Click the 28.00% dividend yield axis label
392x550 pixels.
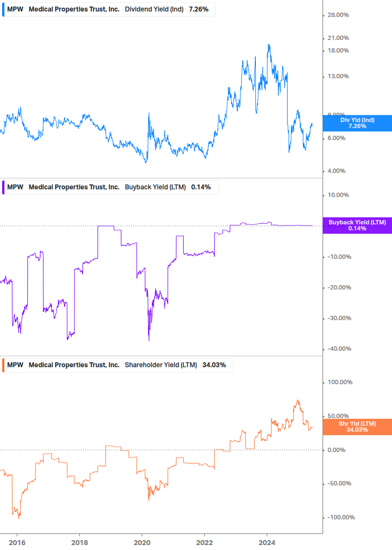(338, 15)
